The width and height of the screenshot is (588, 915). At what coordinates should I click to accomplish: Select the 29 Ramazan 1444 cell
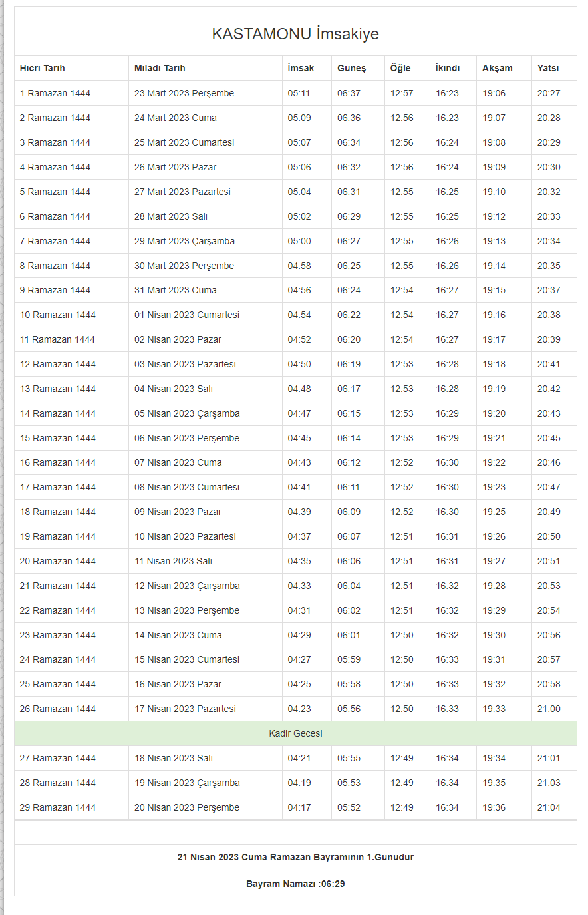point(58,807)
